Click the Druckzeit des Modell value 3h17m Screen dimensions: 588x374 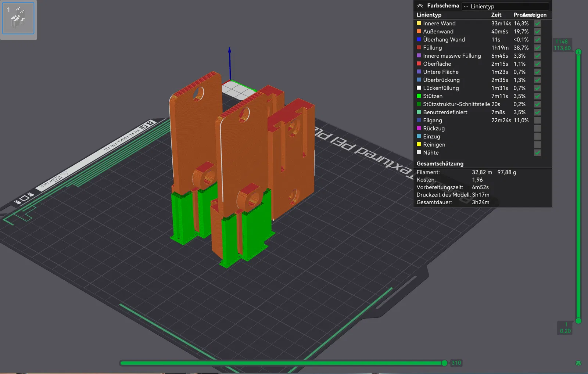(x=481, y=195)
